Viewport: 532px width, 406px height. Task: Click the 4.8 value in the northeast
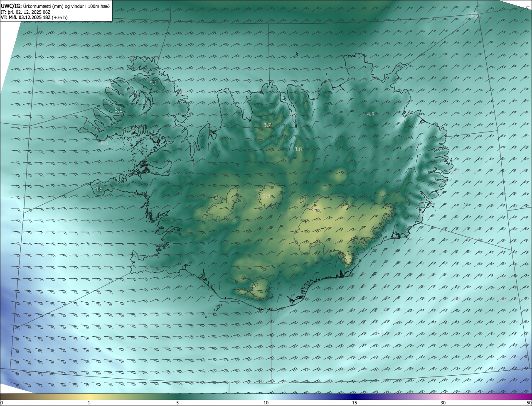(x=371, y=114)
